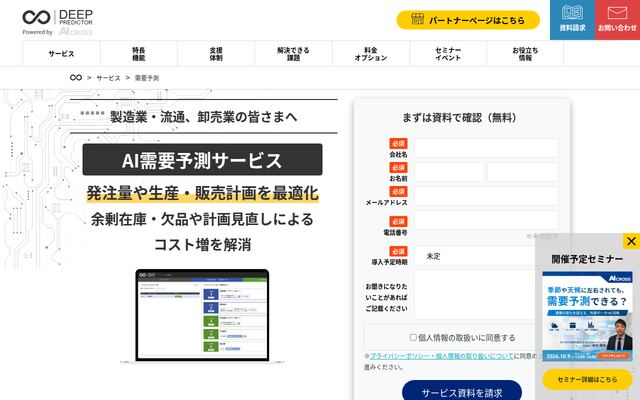Viewport: 640px width, 400px height.
Task: Click the seminar banner thumbnail 需要予測できる？
Action: (x=587, y=316)
